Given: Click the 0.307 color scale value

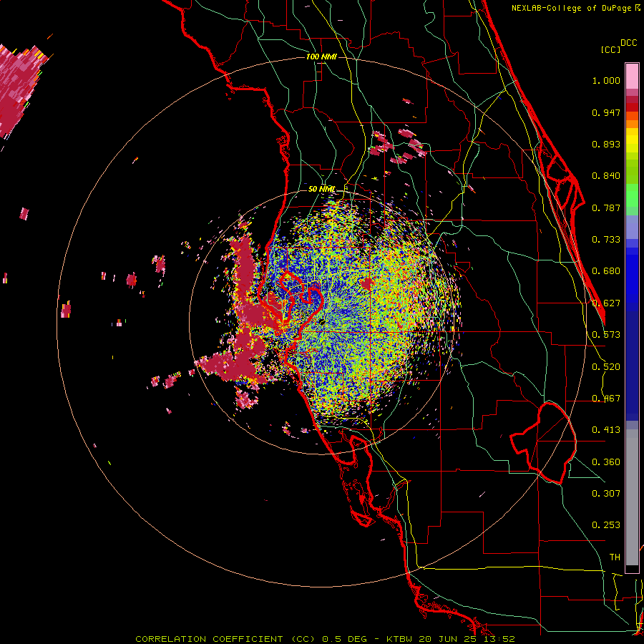Looking at the screenshot, I should pos(606,494).
